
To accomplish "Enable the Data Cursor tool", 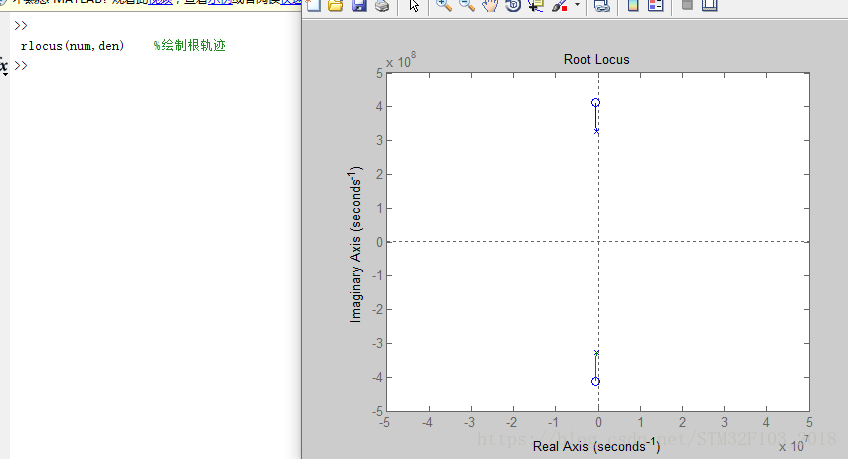I will tap(536, 5).
